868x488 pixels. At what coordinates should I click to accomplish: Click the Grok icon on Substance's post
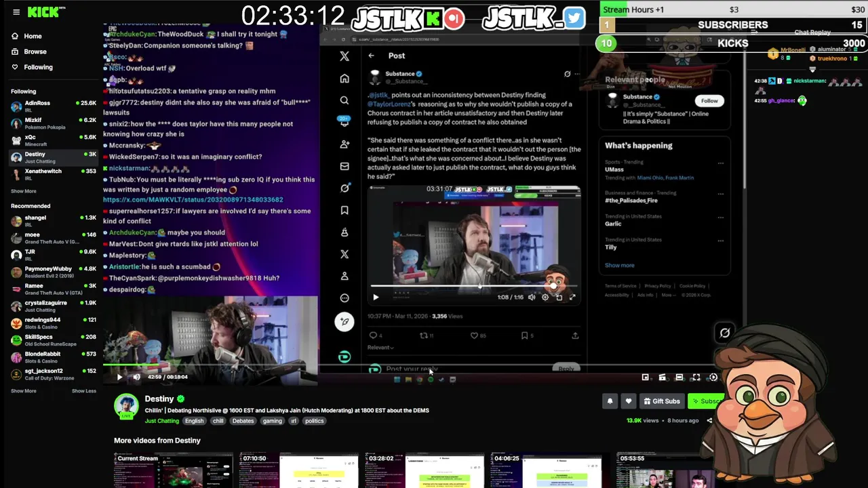coord(567,74)
